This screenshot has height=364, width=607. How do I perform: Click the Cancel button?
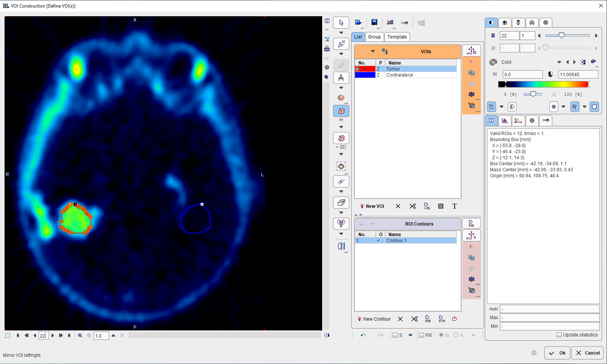[x=587, y=353]
